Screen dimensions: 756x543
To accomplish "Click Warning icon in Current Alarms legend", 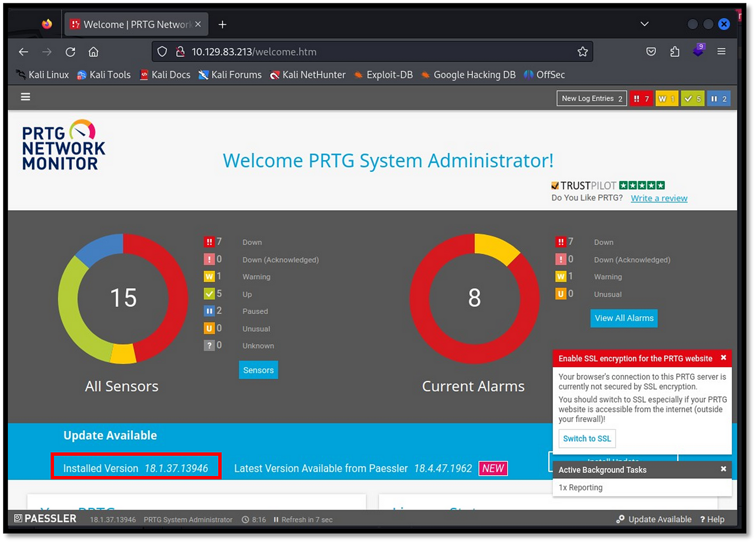I will pyautogui.click(x=561, y=277).
